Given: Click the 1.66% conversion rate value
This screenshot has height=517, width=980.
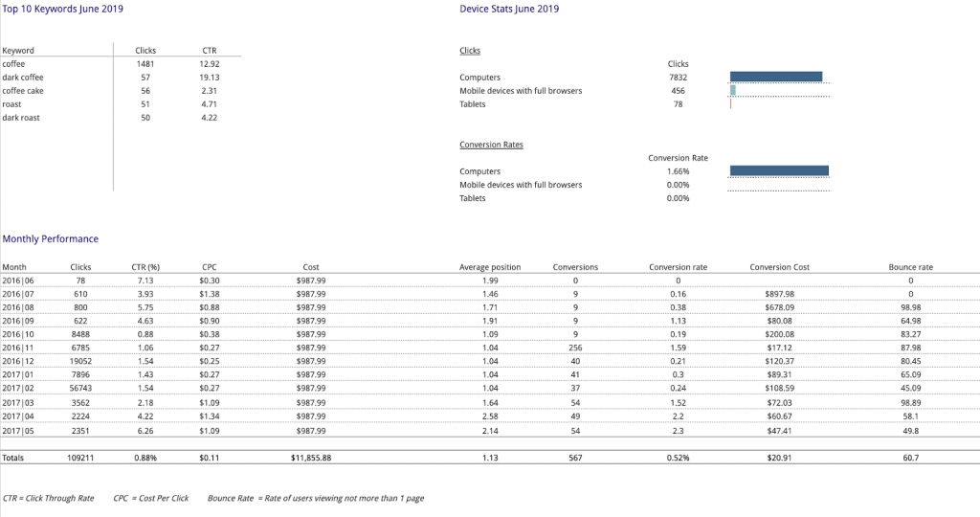Looking at the screenshot, I should (679, 171).
